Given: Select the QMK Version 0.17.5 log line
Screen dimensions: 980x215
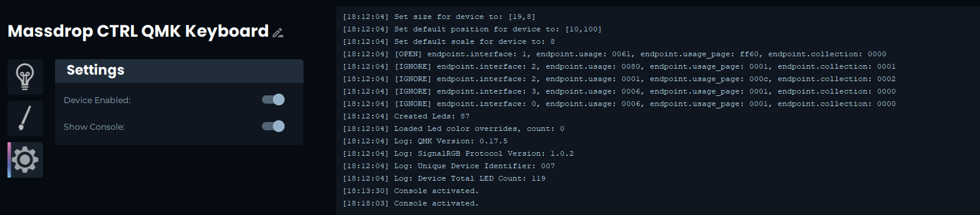Looking at the screenshot, I should [x=425, y=141].
